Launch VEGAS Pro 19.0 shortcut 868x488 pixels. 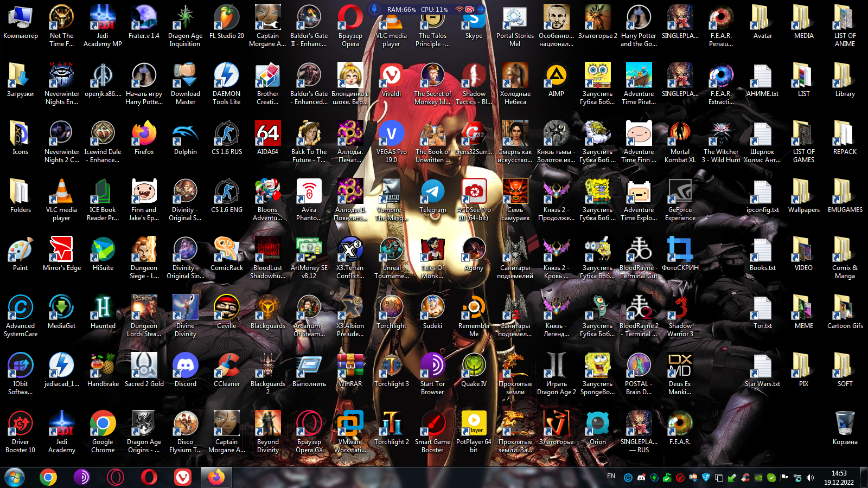point(391,142)
